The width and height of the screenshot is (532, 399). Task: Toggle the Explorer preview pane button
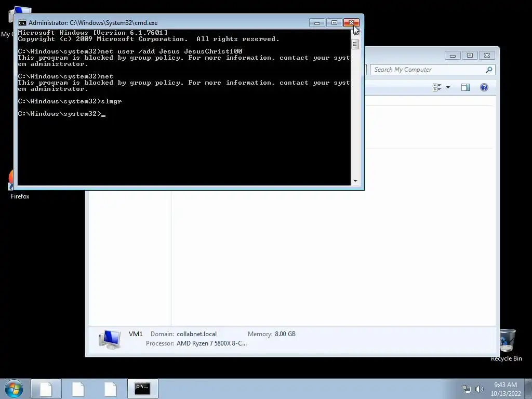tap(465, 87)
